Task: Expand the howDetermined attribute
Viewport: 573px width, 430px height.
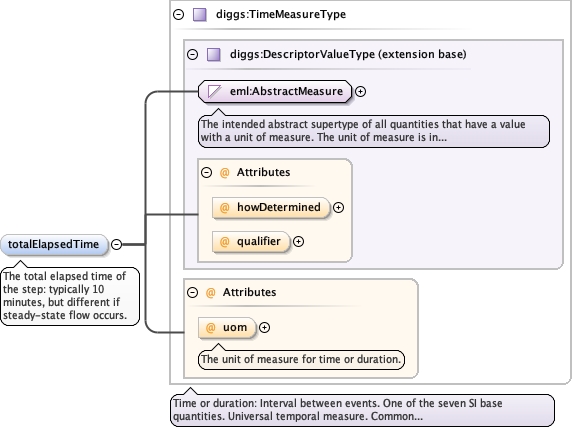Action: pyautogui.click(x=338, y=208)
